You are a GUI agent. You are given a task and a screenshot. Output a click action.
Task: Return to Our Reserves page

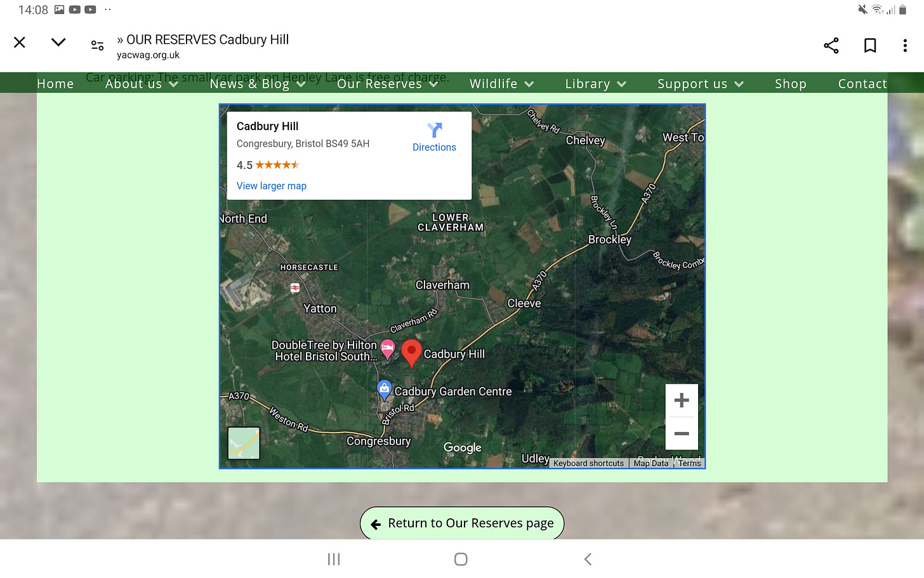(x=462, y=523)
